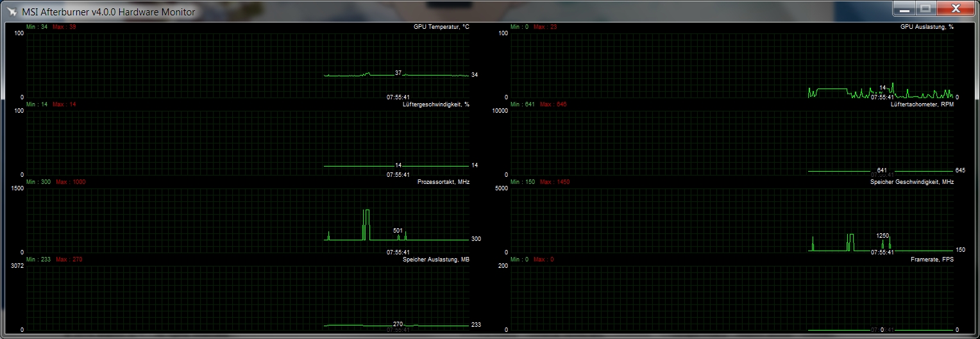Select the 'Speicher Geschwindigkeit, MHz' graph title
Image resolution: width=980 pixels, height=339 pixels.
click(912, 182)
